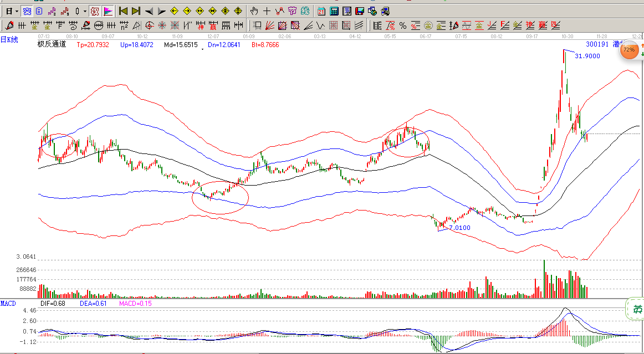
Task: Select the percent (%) line drawing tool
Action: tap(403, 25)
